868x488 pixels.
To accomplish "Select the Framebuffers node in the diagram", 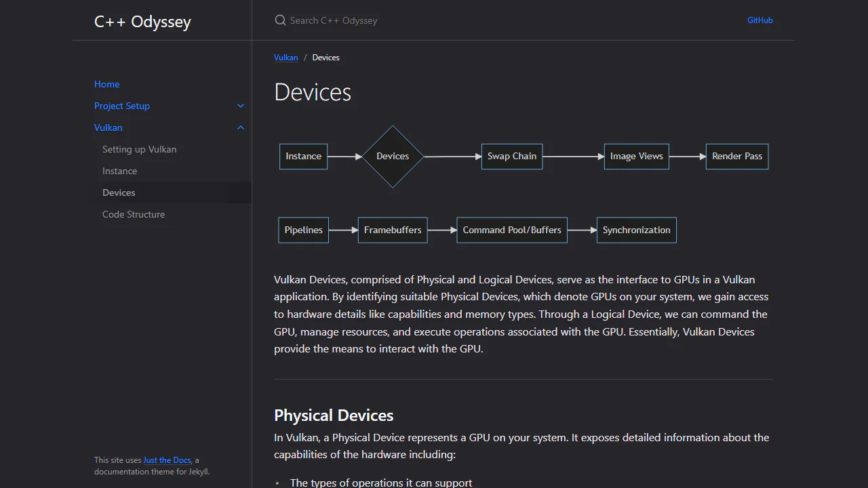I will click(392, 230).
